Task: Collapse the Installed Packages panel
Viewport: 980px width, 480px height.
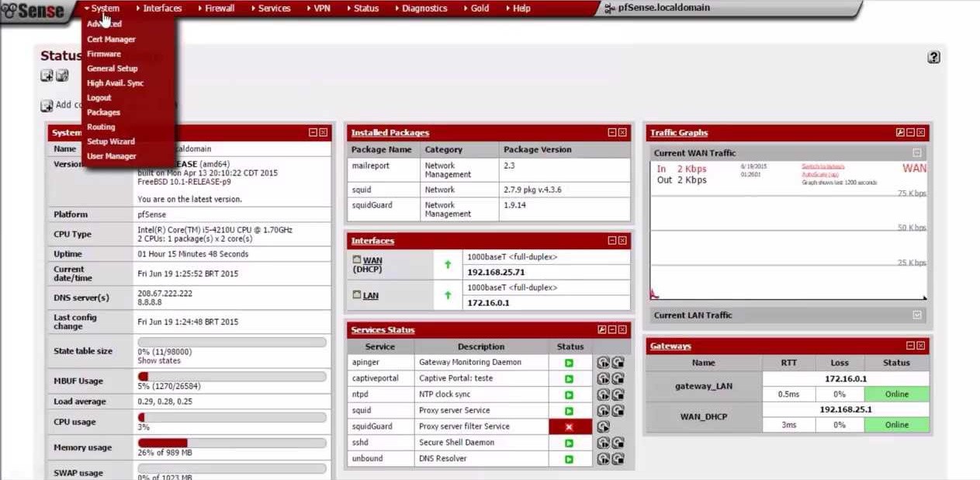Action: 612,132
